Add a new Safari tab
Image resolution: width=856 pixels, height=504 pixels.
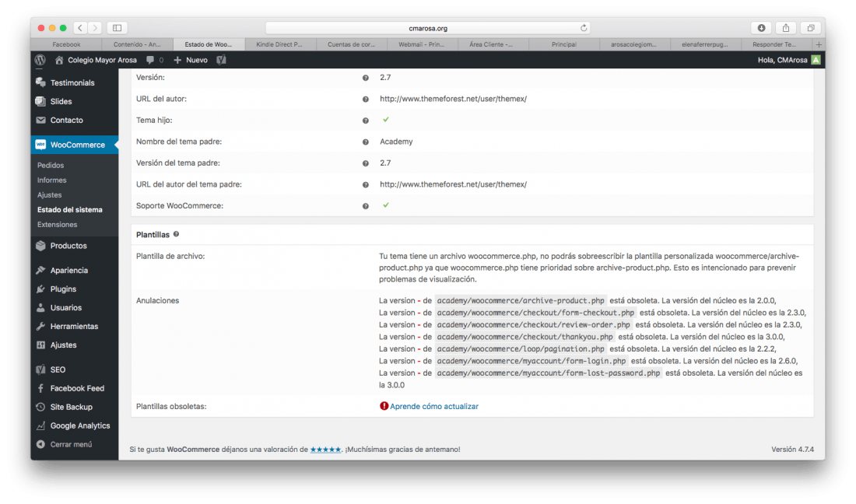[x=819, y=44]
